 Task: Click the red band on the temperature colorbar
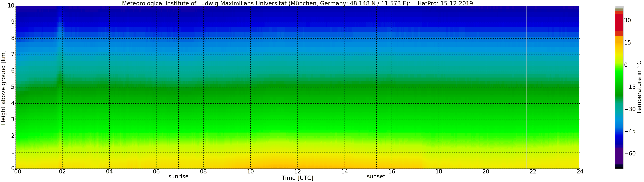tap(619, 22)
